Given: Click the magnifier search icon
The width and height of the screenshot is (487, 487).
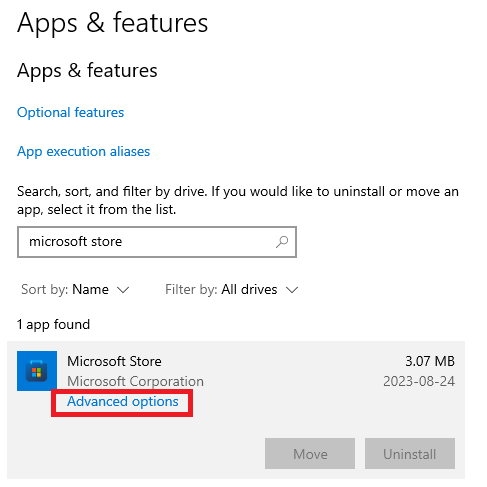Looking at the screenshot, I should (x=282, y=242).
